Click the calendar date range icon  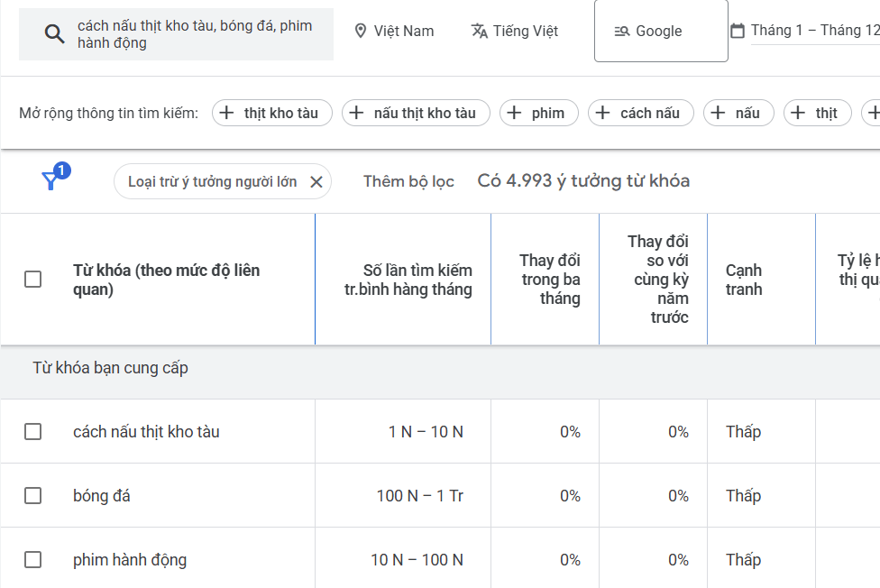[x=737, y=31]
